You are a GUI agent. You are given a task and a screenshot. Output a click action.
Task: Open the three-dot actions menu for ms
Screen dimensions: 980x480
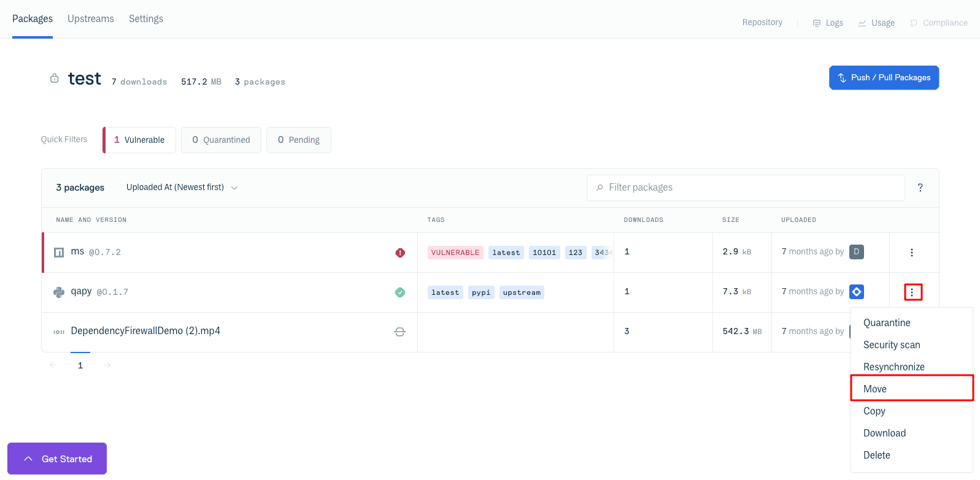click(911, 253)
